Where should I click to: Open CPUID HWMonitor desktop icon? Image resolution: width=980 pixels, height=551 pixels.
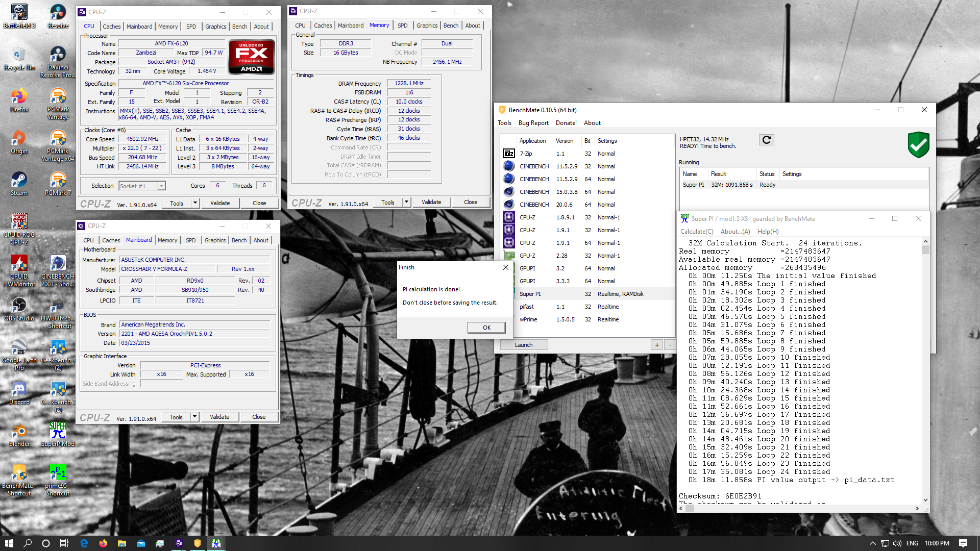[19, 271]
